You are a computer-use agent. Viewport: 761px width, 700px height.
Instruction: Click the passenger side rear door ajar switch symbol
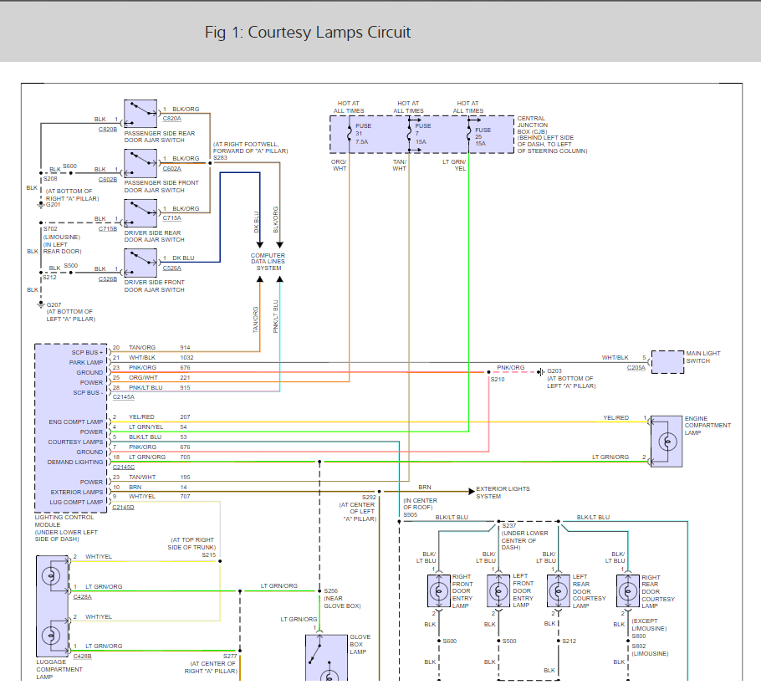[x=140, y=115]
